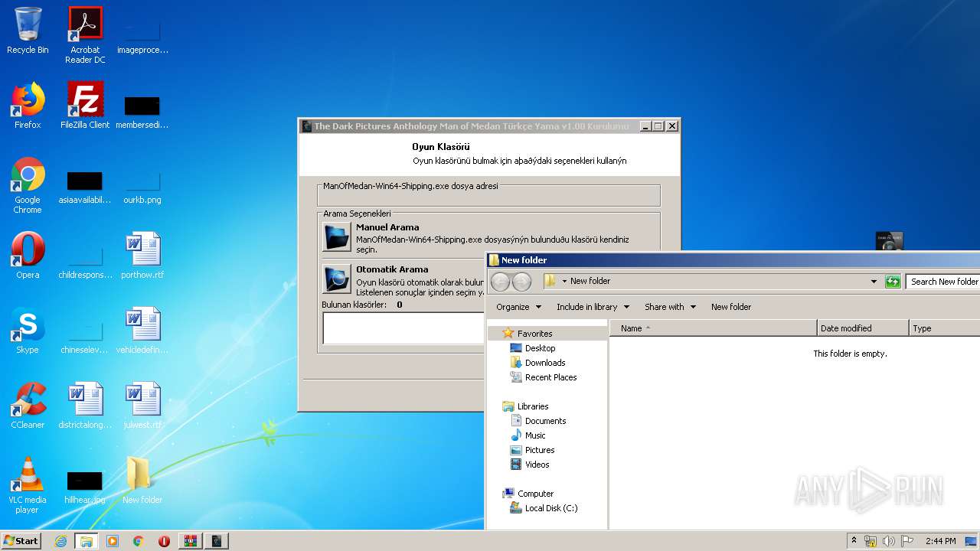Image resolution: width=980 pixels, height=551 pixels.
Task: Open the Google Chrome desktop shortcut
Action: click(28, 186)
